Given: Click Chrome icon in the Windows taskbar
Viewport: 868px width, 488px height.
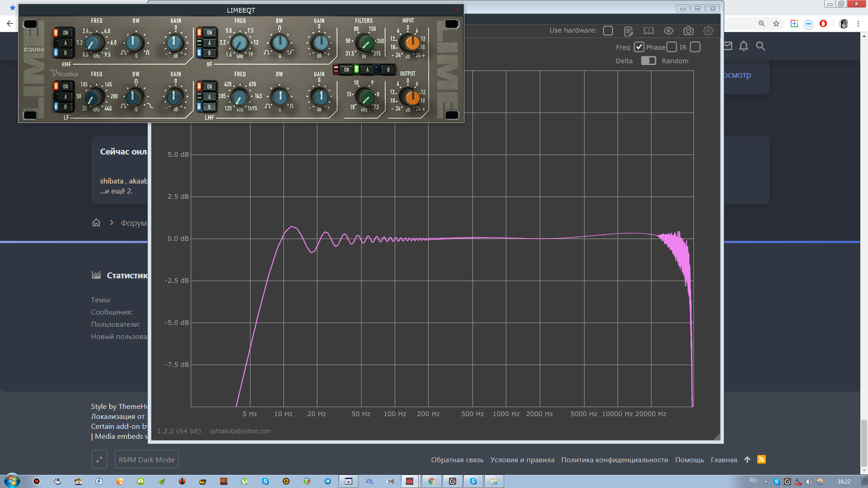Looking at the screenshot, I should (432, 481).
